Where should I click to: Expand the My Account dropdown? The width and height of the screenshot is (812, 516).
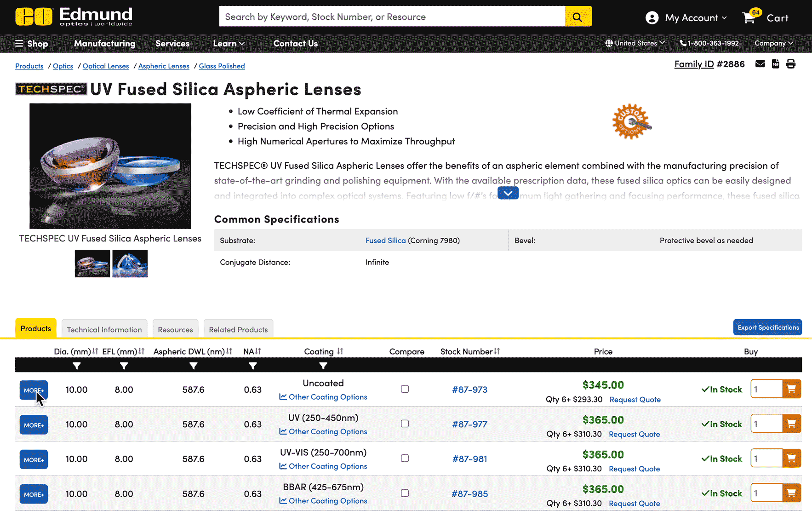pyautogui.click(x=686, y=18)
